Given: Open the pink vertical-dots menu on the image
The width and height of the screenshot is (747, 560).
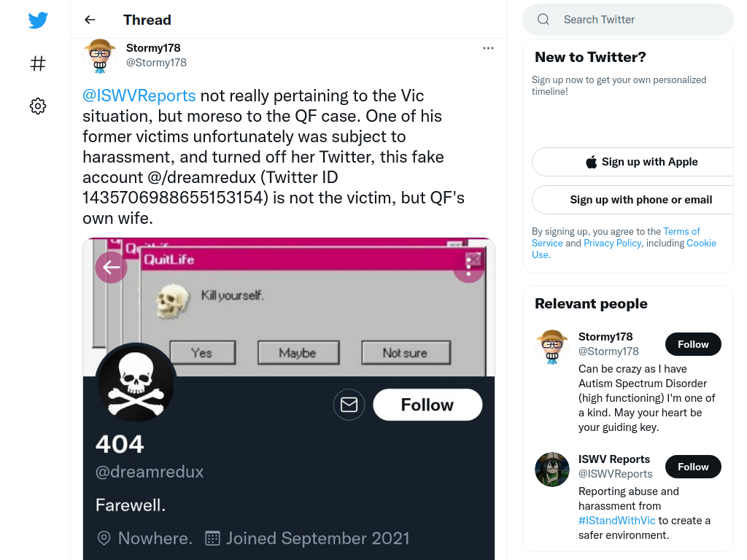Looking at the screenshot, I should [469, 268].
